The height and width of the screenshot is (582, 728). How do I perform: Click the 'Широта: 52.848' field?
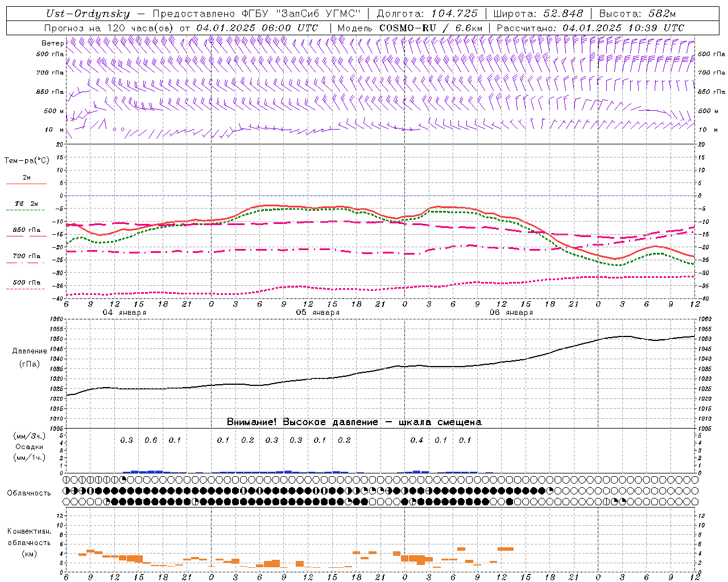(x=538, y=14)
